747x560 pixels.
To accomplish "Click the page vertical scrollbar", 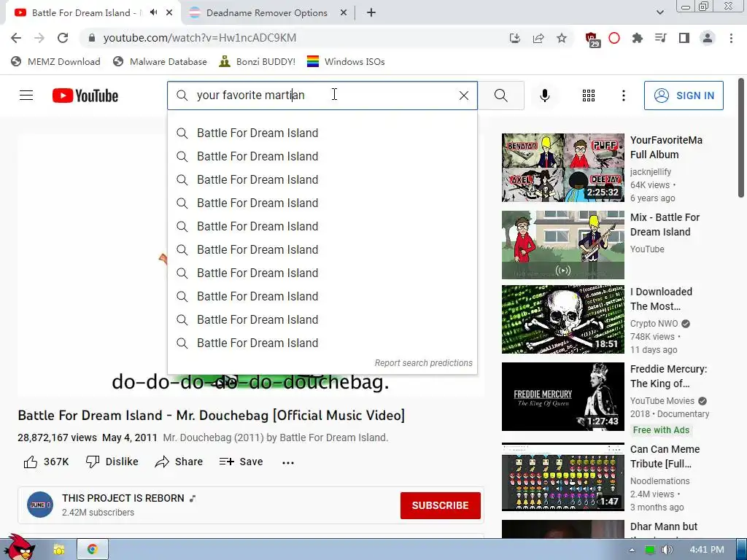I will tap(741, 138).
